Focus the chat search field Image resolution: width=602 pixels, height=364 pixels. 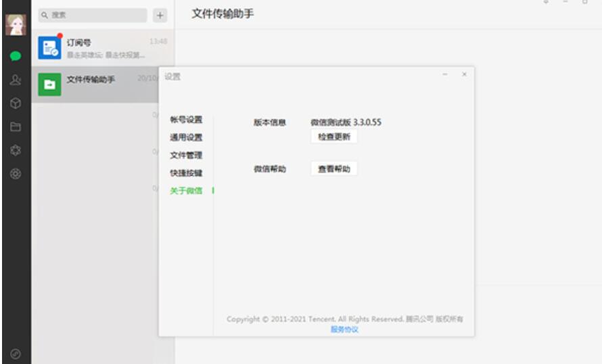93,16
